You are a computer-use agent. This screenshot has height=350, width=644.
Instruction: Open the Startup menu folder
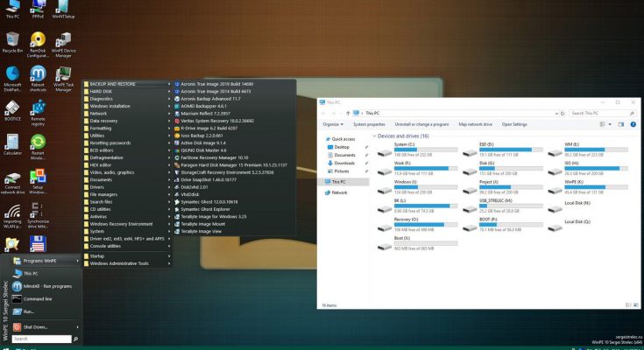pos(127,256)
